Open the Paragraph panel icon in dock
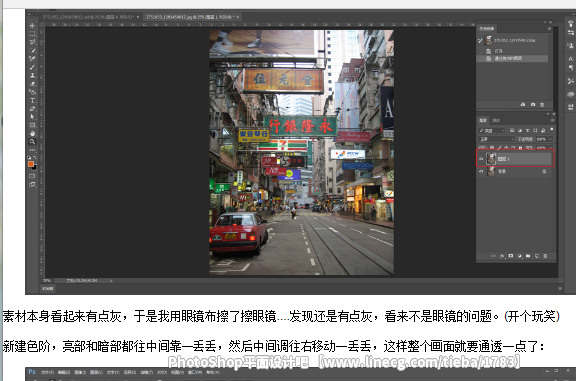 570,68
